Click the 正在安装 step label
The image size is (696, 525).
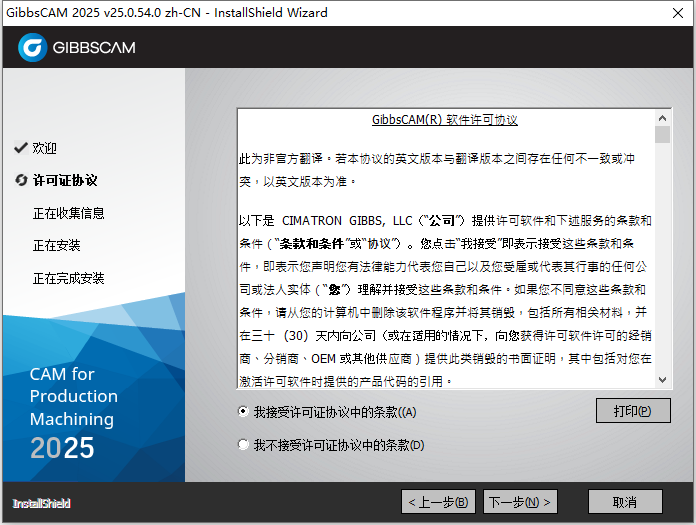(x=56, y=245)
